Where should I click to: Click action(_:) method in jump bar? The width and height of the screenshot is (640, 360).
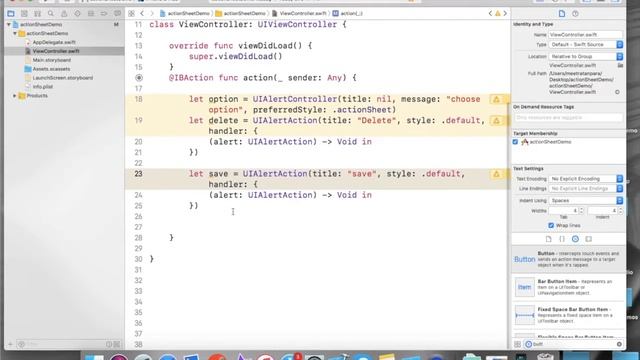[348, 13]
